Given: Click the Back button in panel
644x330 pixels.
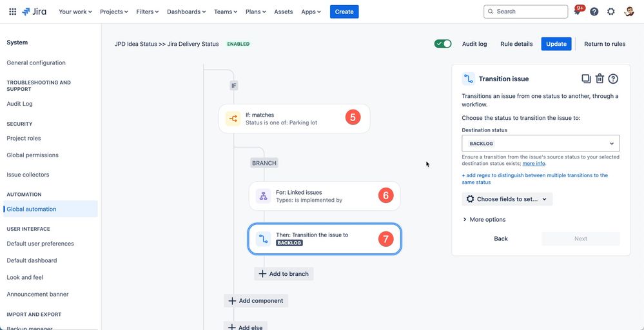Looking at the screenshot, I should [501, 239].
